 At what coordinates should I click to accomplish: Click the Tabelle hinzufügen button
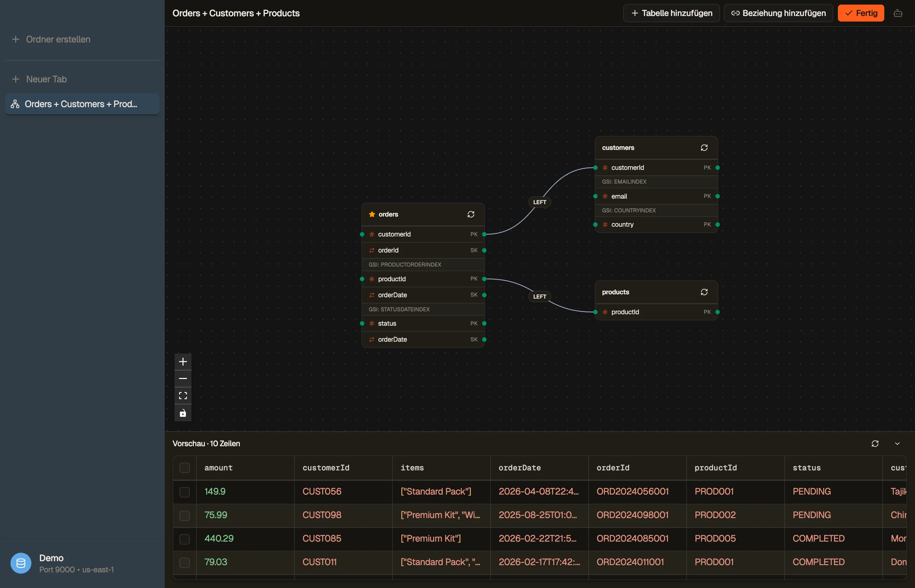coord(671,13)
